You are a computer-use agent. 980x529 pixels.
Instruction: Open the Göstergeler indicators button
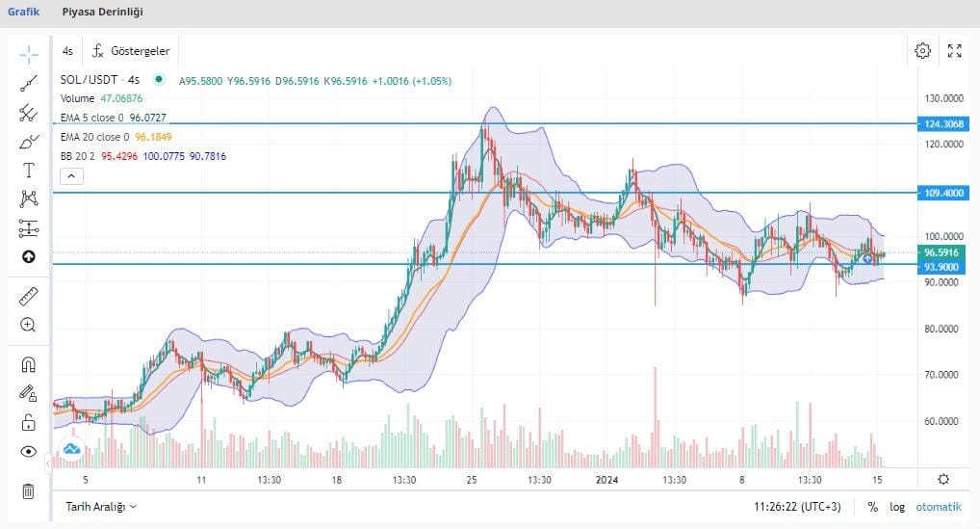click(x=131, y=51)
